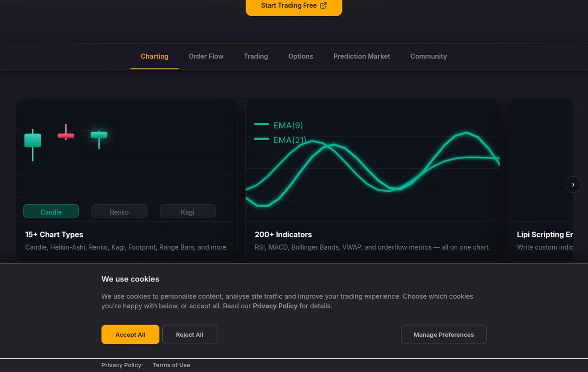
Task: Select the Candle chart type chip
Action: [x=51, y=211]
